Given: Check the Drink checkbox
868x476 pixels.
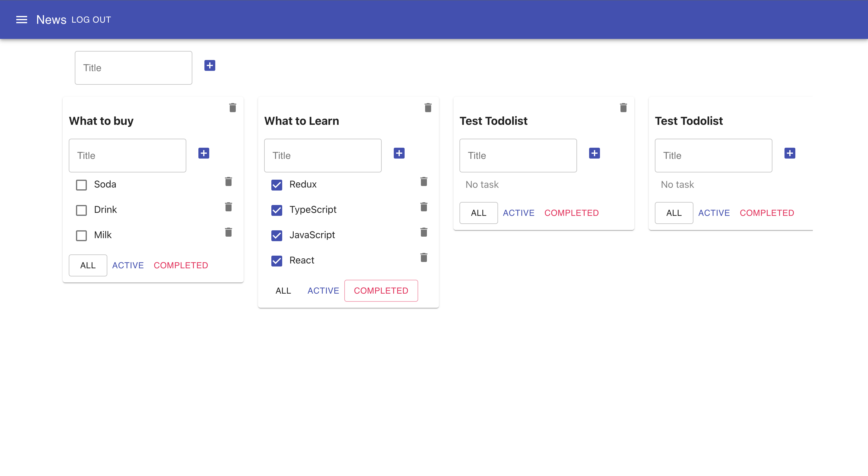Looking at the screenshot, I should (x=81, y=210).
